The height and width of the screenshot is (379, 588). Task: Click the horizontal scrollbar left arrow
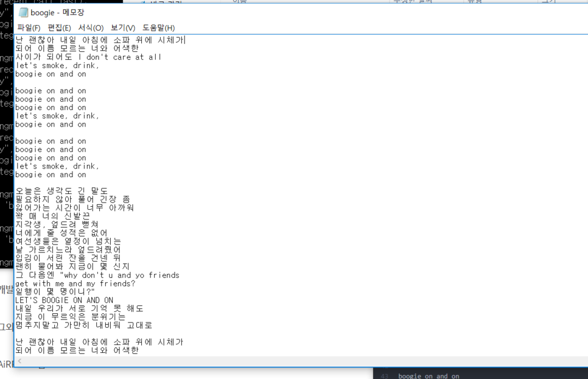(19, 361)
